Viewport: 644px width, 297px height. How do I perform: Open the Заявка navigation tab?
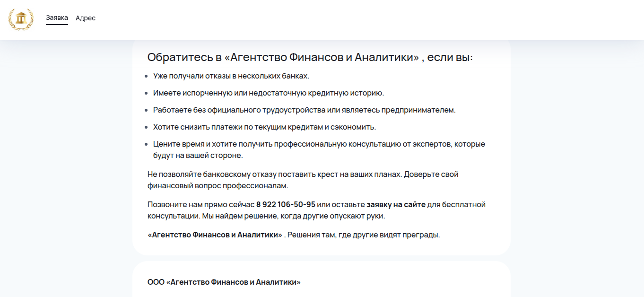(x=57, y=18)
